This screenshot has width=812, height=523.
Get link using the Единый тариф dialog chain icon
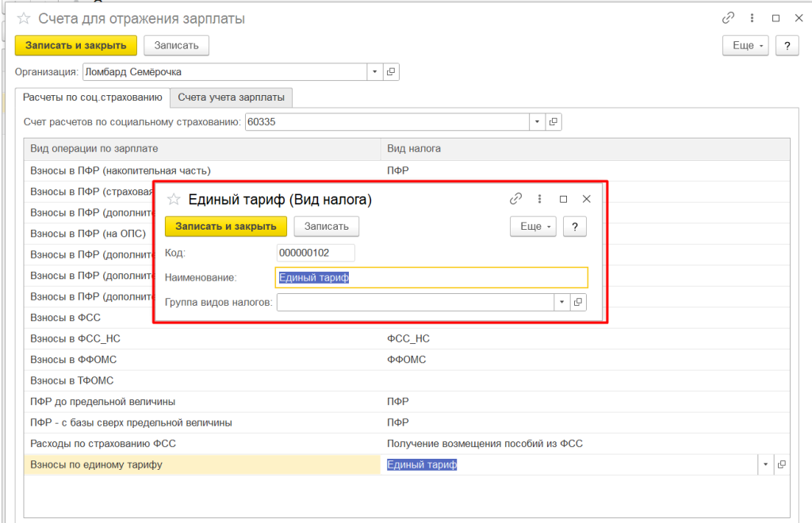pyautogui.click(x=515, y=199)
